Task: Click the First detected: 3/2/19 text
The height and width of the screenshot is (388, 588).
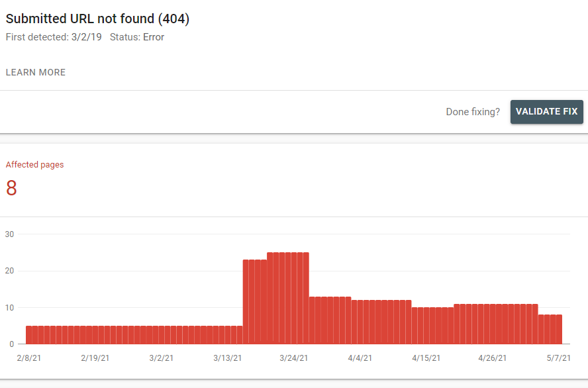Action: [x=54, y=37]
